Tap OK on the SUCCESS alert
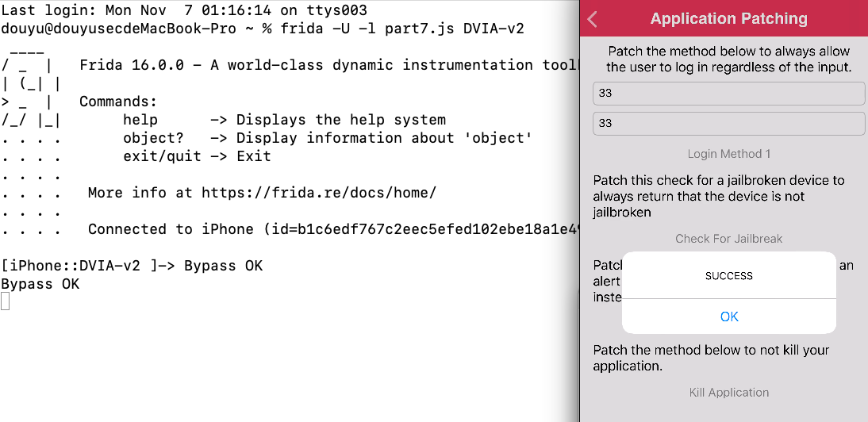 pyautogui.click(x=729, y=316)
